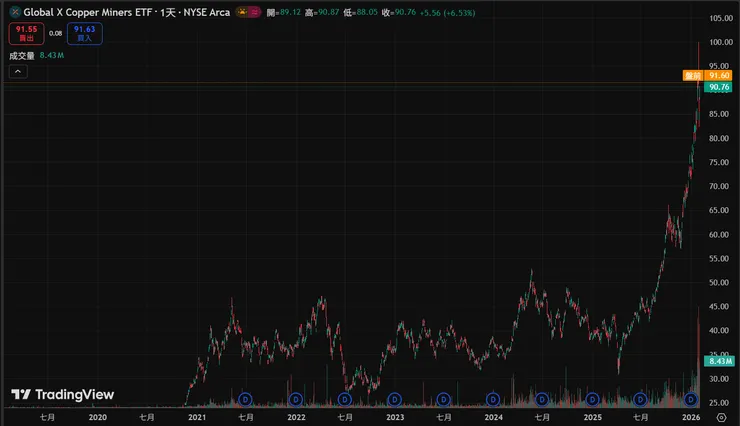This screenshot has height=426, width=740.
Task: Click the 2023 label on the time axis
Action: (x=395, y=417)
